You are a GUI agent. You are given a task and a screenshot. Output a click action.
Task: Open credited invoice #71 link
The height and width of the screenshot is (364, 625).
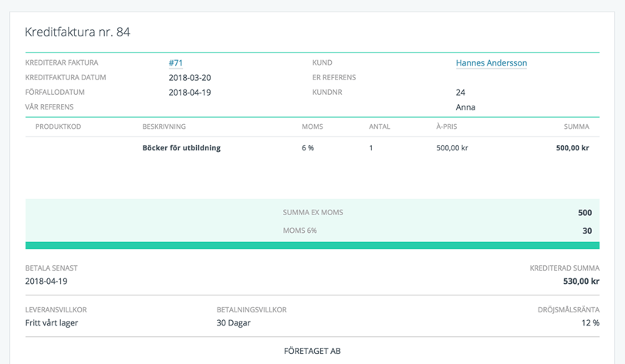(x=175, y=63)
